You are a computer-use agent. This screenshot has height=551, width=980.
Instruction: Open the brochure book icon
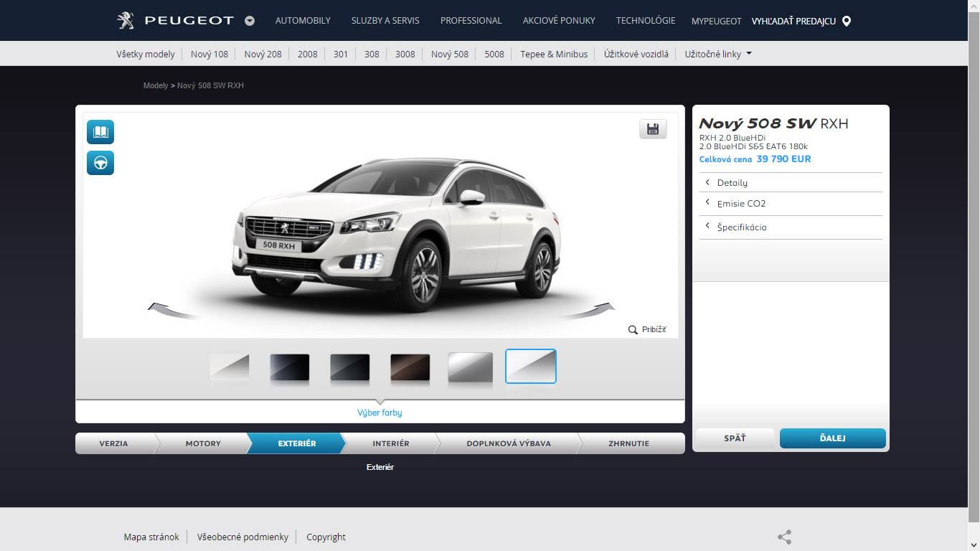[x=100, y=132]
